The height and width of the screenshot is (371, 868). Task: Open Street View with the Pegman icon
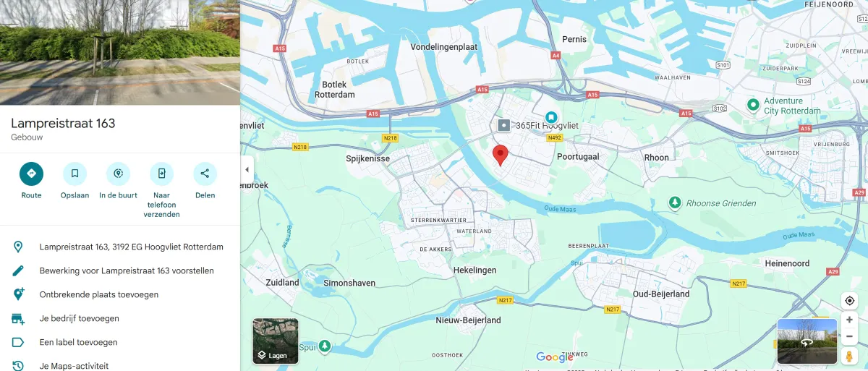click(x=849, y=356)
